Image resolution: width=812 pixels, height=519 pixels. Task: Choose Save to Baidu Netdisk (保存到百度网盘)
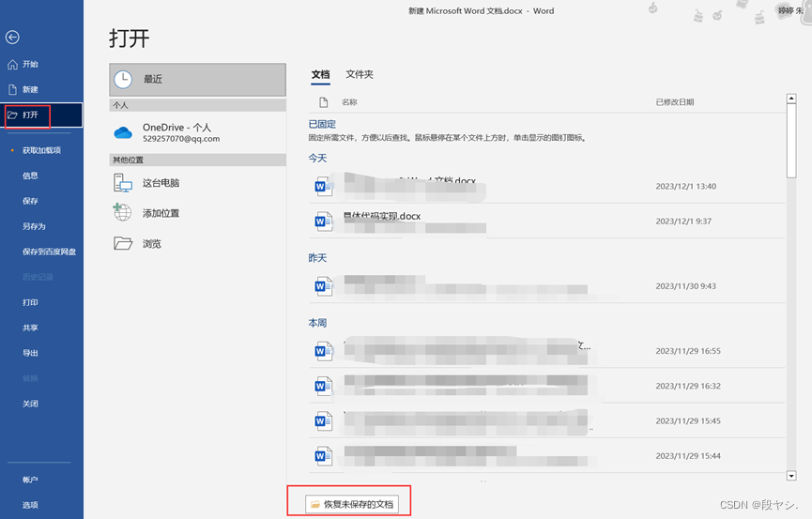click(x=49, y=252)
